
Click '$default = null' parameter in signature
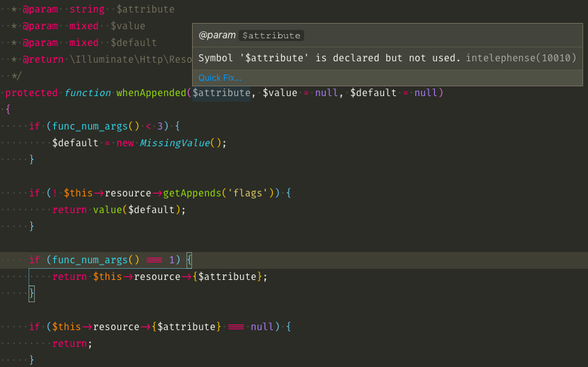coord(394,93)
